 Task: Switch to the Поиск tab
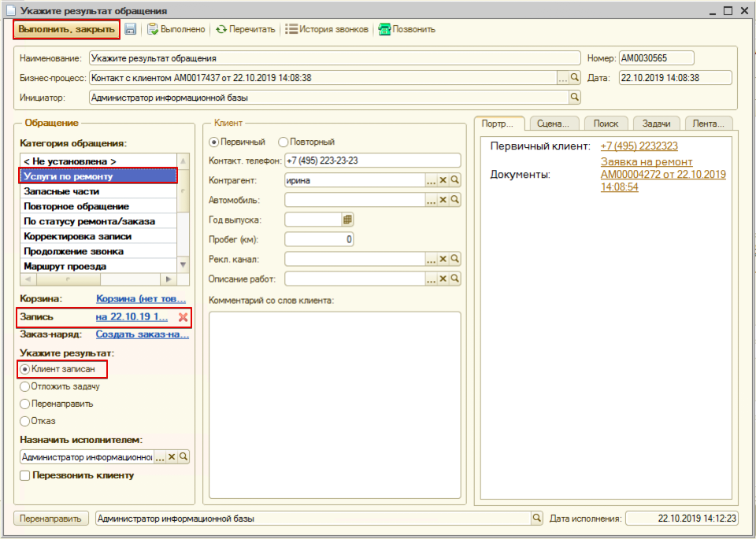click(x=606, y=124)
